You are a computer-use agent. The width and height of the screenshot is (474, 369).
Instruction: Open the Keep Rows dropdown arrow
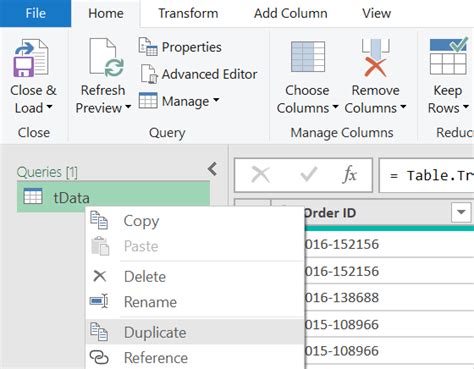(x=466, y=107)
